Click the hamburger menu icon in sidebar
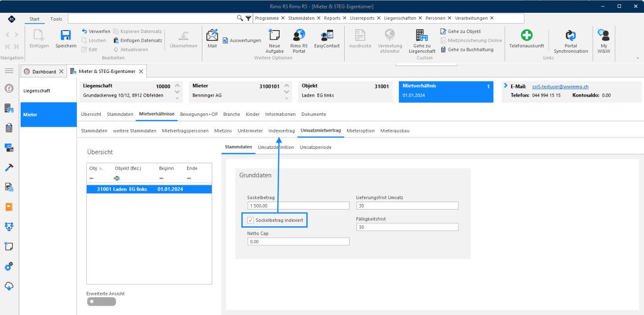The width and height of the screenshot is (644, 315). [x=9, y=71]
